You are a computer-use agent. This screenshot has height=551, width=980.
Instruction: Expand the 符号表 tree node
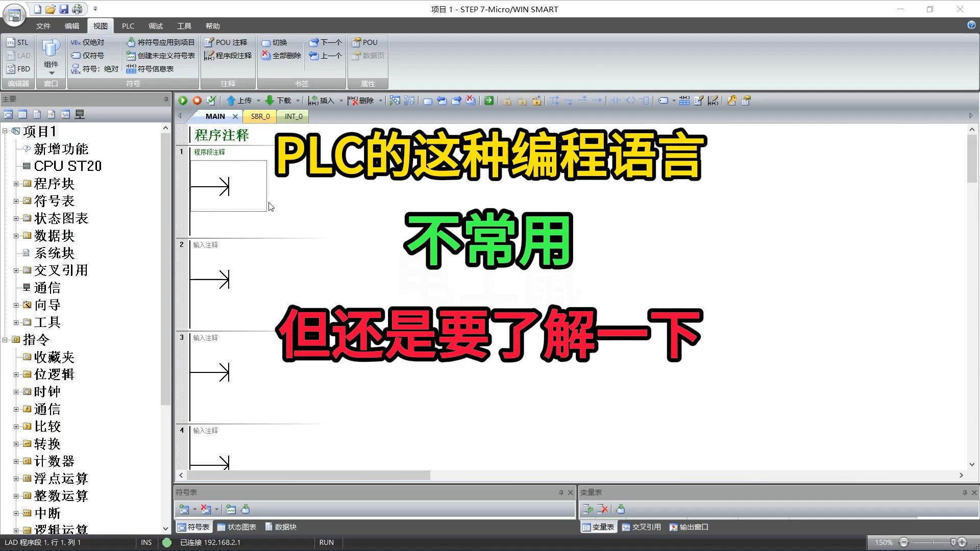click(16, 201)
